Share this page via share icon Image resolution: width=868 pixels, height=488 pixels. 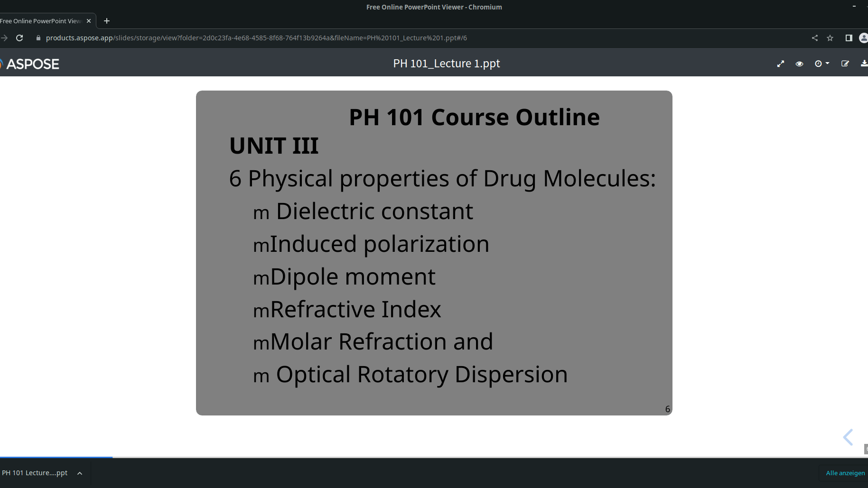click(815, 38)
